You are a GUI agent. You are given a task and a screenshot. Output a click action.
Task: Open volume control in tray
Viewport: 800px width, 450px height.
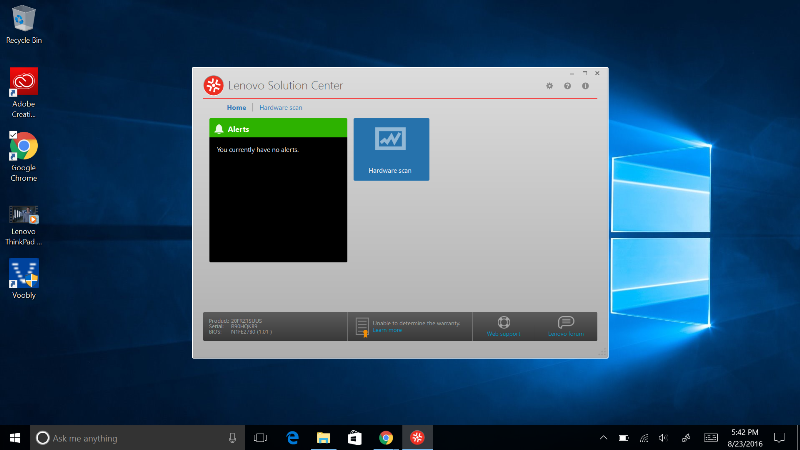pyautogui.click(x=663, y=438)
